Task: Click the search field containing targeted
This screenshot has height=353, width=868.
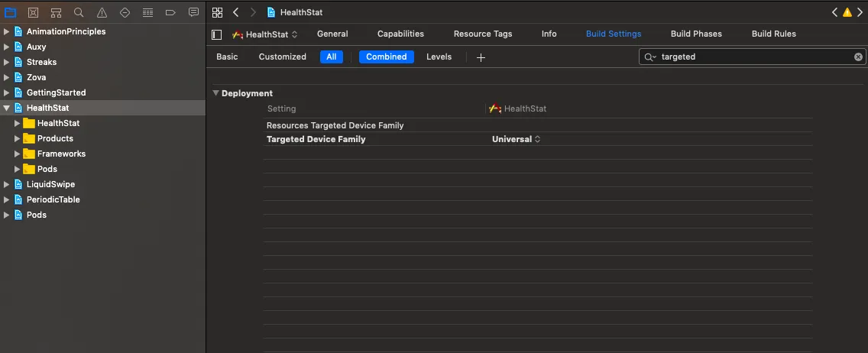Action: coord(753,57)
